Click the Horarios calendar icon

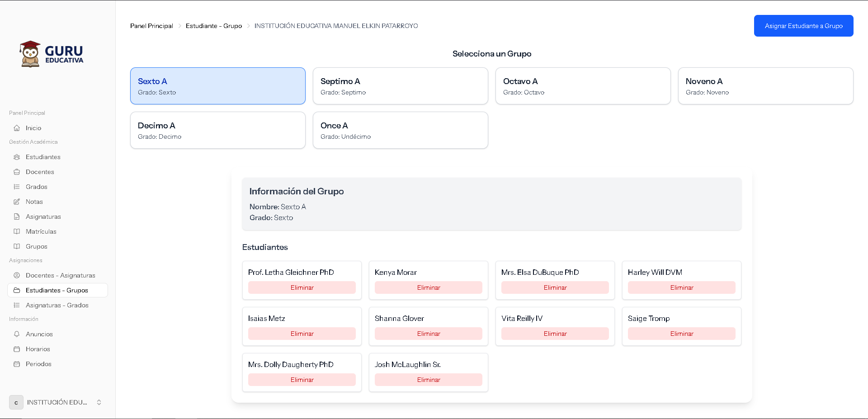coord(17,349)
